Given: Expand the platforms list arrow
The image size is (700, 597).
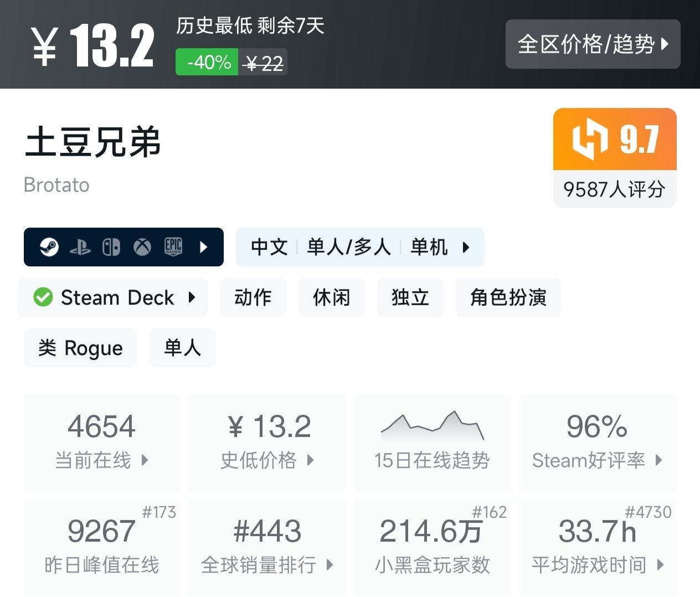Looking at the screenshot, I should [203, 247].
